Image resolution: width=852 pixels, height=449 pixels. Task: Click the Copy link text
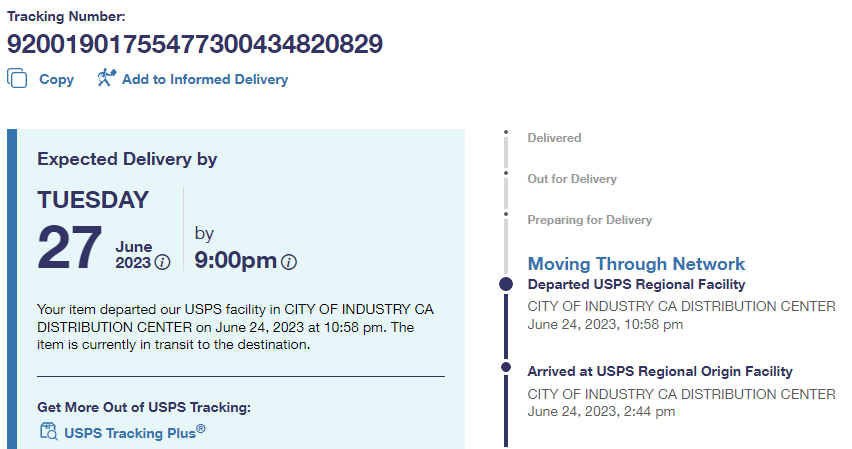coord(56,79)
